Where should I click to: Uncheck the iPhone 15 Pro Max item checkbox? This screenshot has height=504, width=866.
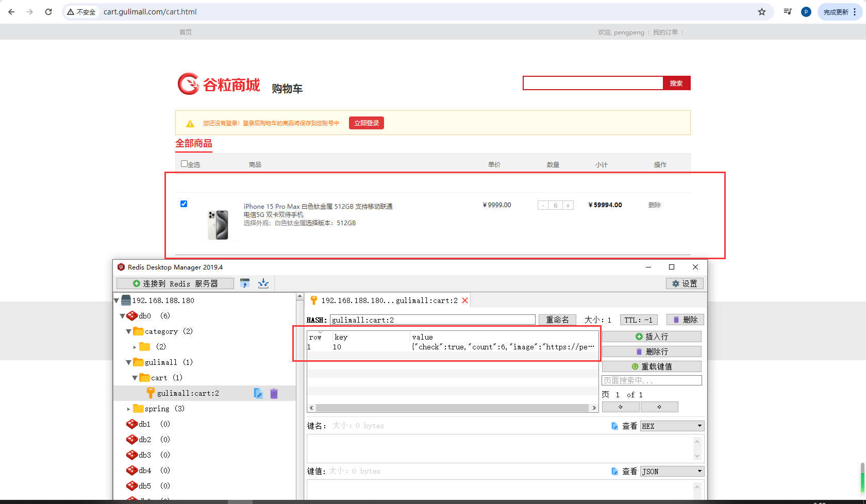click(184, 204)
